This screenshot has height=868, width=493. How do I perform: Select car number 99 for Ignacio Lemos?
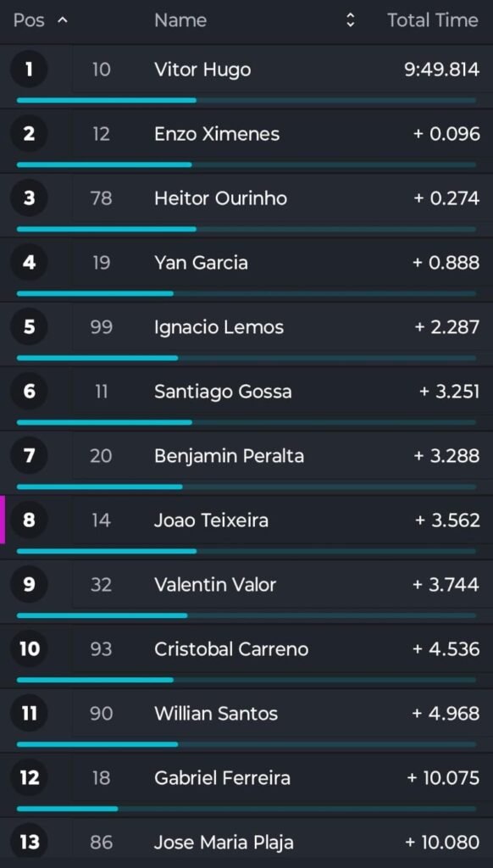102,326
